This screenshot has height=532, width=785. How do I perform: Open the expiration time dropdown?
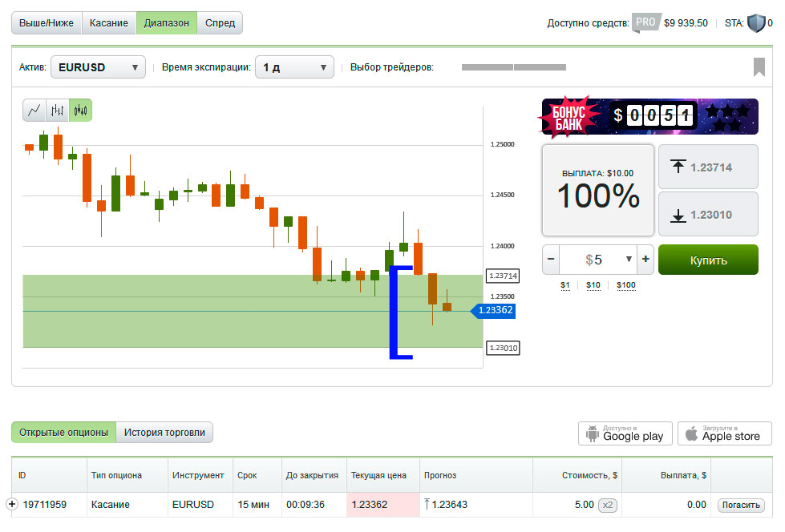294,67
